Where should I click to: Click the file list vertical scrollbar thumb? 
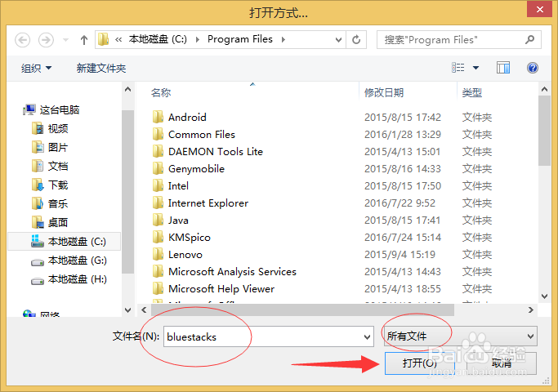(544, 131)
